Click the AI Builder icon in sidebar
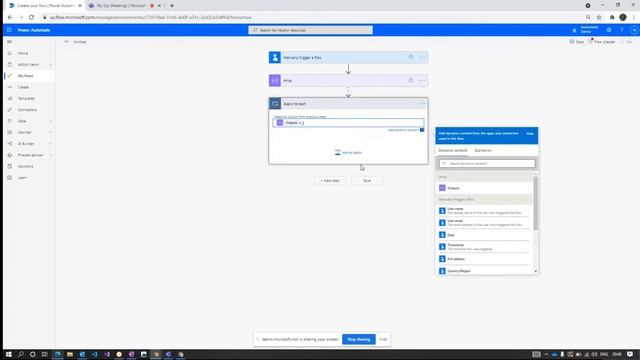The width and height of the screenshot is (640, 360). point(10,144)
